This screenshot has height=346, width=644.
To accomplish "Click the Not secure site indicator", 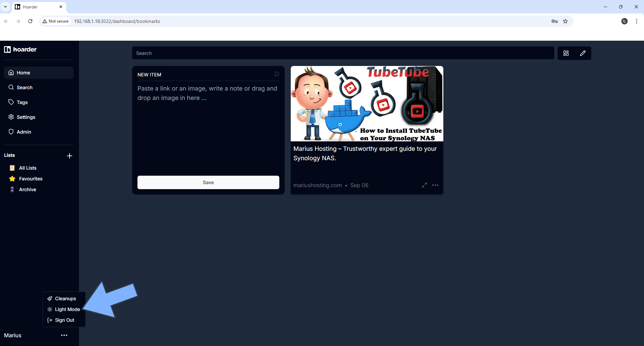I will (55, 21).
